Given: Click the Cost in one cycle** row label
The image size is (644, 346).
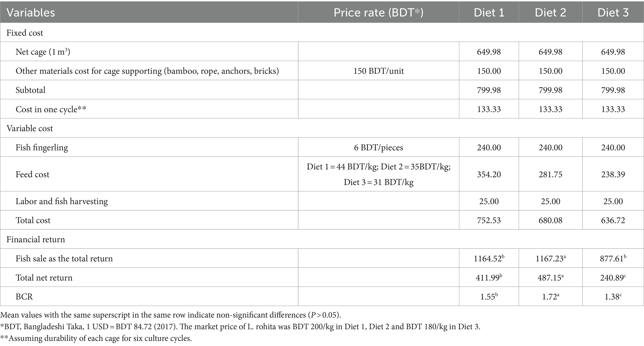Looking at the screenshot, I should (x=51, y=109).
